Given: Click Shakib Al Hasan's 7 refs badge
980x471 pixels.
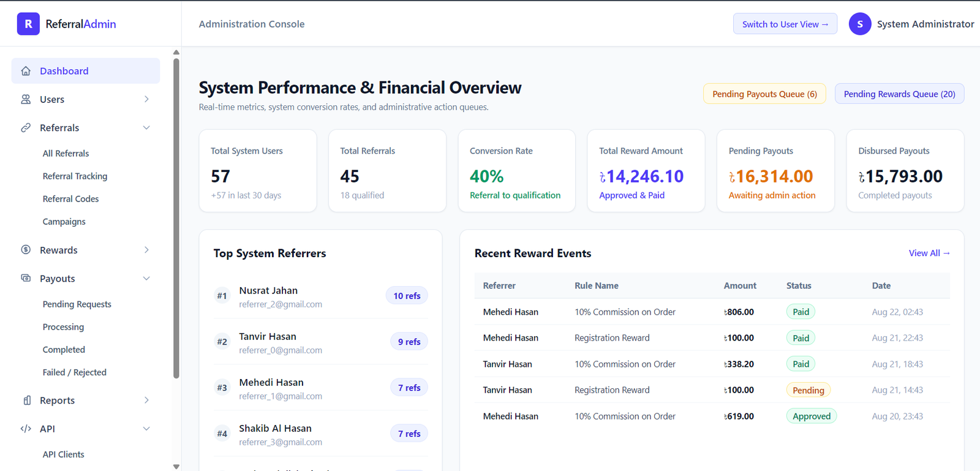Looking at the screenshot, I should click(409, 434).
